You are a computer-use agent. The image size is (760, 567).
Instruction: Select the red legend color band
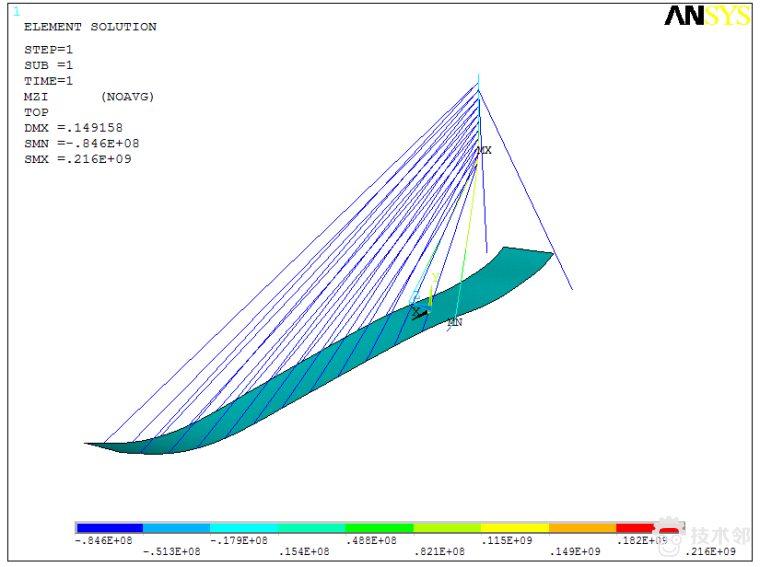pos(635,527)
